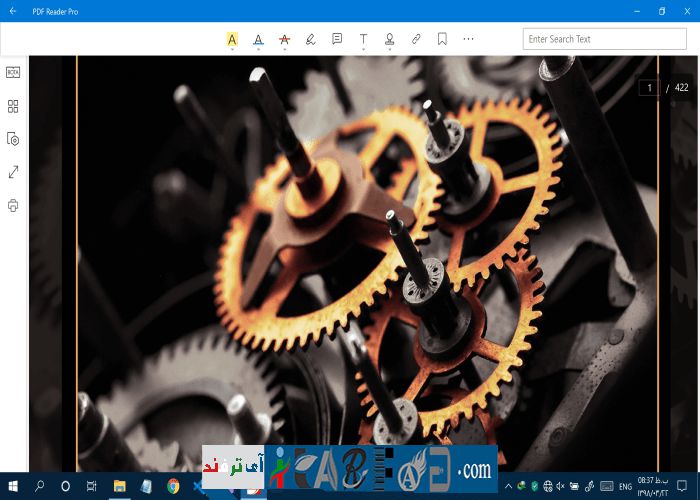Select the Underline annotation tool

[x=258, y=39]
